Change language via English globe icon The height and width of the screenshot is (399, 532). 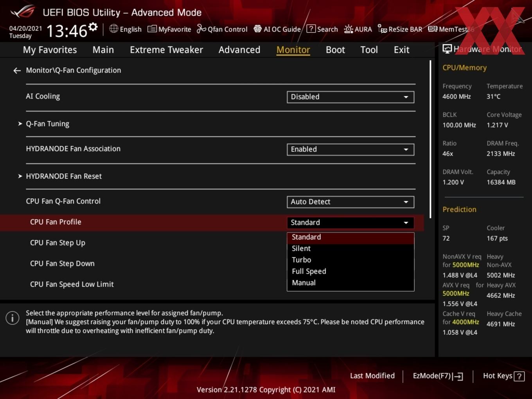(x=113, y=29)
